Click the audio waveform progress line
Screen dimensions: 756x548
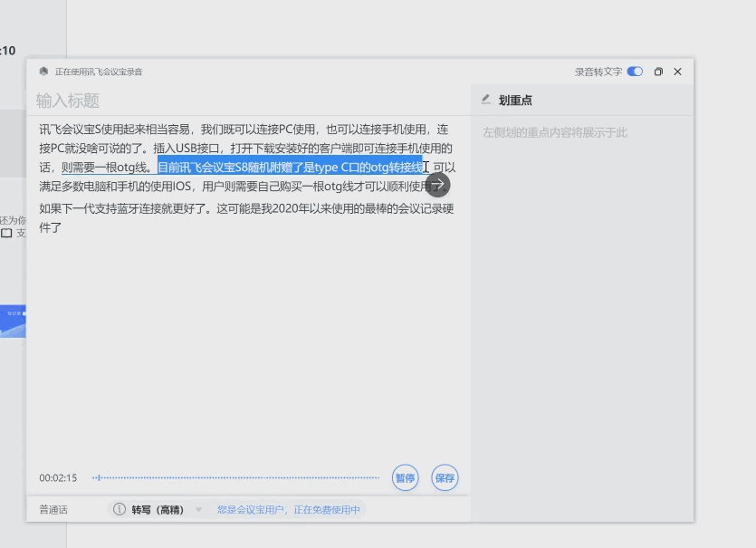235,477
